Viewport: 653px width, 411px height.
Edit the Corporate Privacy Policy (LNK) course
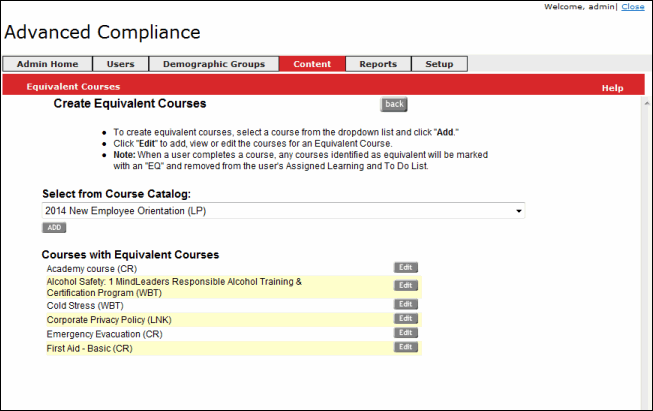coord(406,318)
